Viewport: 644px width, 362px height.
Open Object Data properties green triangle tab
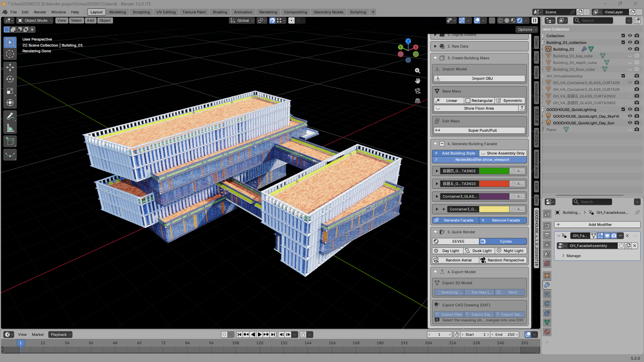tap(547, 322)
